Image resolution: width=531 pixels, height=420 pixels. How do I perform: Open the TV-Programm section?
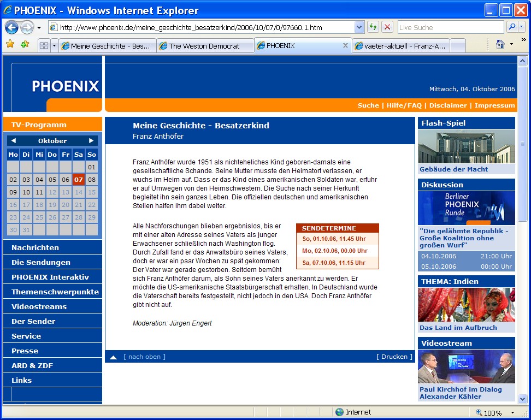[52, 124]
